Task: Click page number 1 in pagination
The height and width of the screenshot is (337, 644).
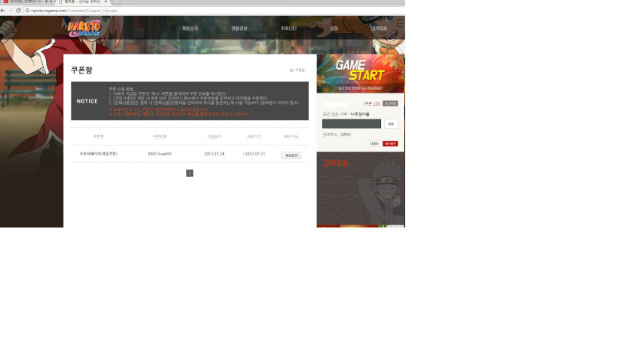Action: [189, 173]
